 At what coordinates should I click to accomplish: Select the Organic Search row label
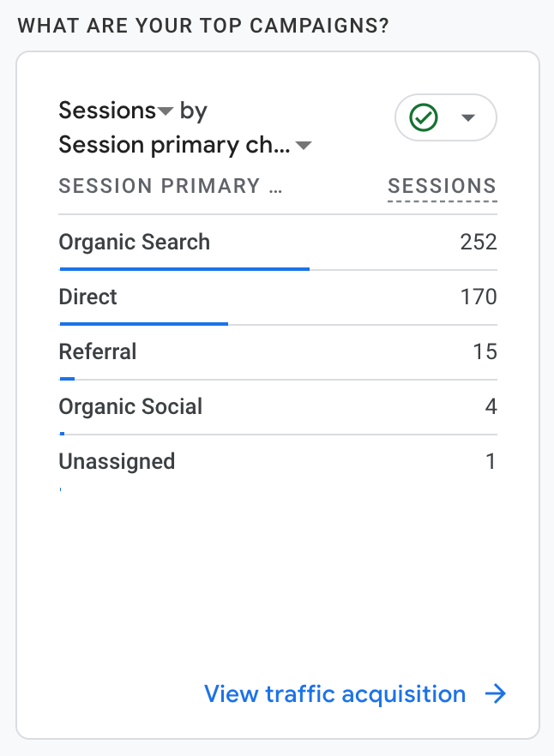tap(134, 242)
